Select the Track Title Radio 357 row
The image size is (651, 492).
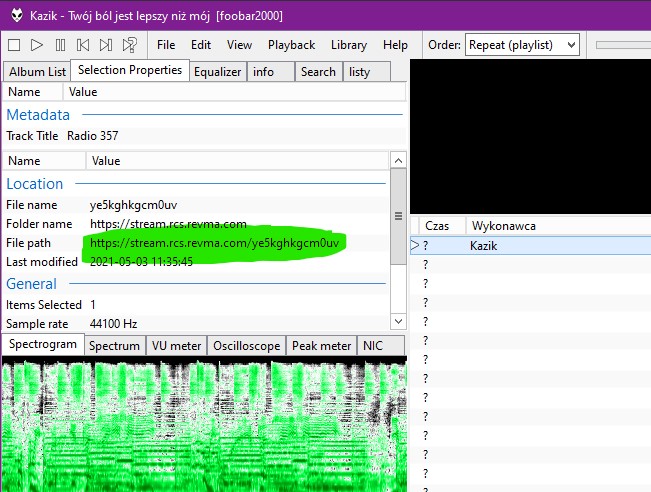(203, 136)
